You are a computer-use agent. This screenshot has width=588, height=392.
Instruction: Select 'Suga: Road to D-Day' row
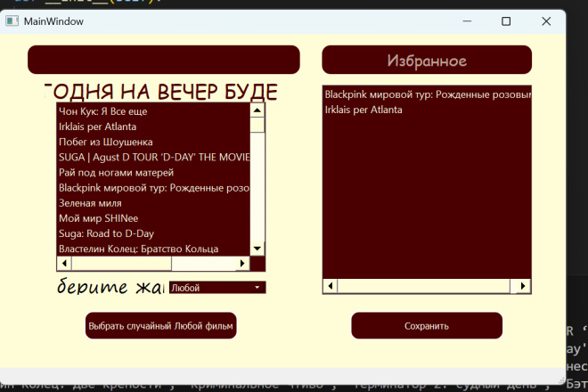coord(153,233)
